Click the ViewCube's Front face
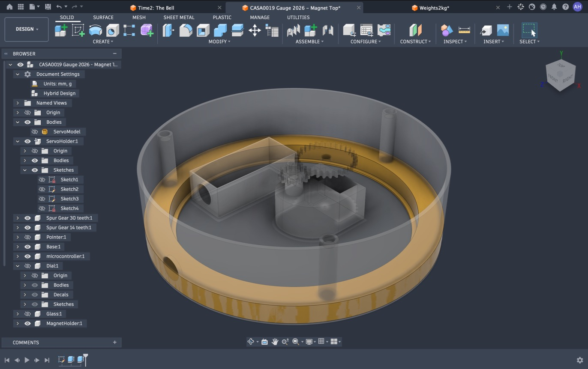588x369 pixels. (553, 78)
